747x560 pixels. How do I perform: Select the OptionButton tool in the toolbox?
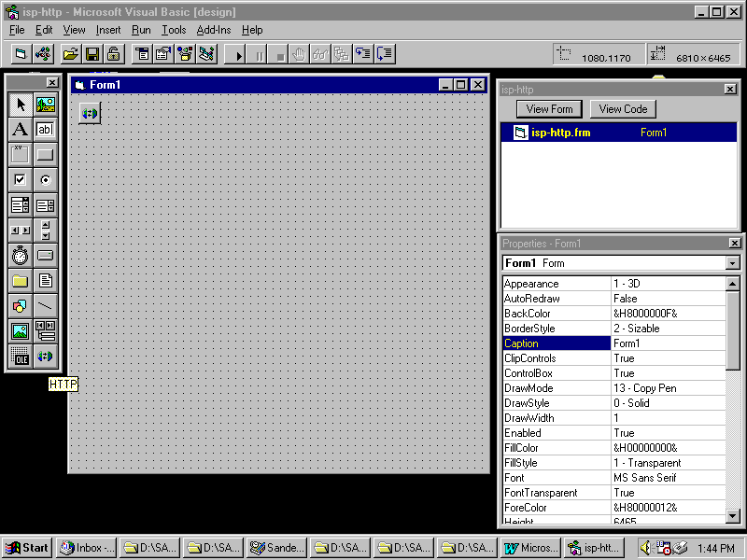click(45, 179)
